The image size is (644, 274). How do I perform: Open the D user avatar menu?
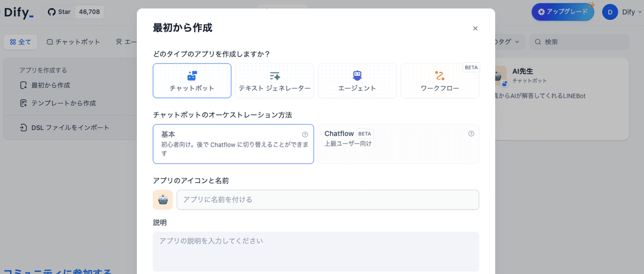[610, 12]
